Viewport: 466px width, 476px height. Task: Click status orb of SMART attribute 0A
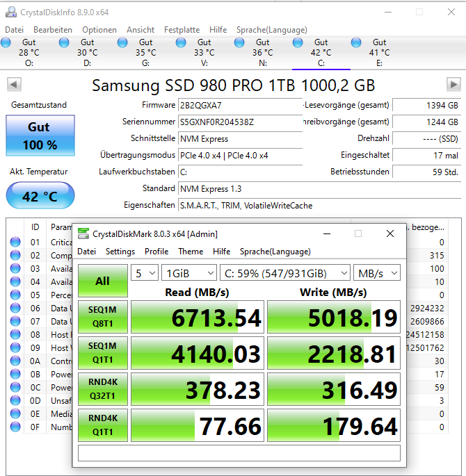click(x=15, y=361)
